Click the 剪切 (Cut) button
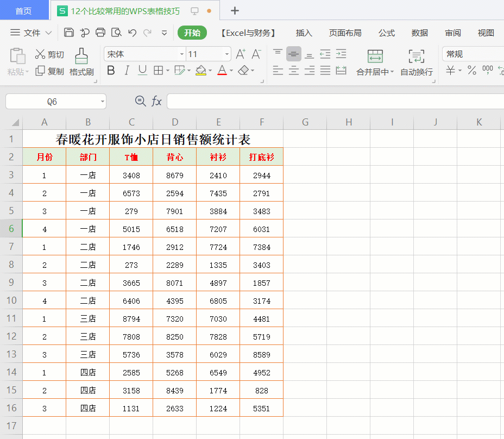 49,54
